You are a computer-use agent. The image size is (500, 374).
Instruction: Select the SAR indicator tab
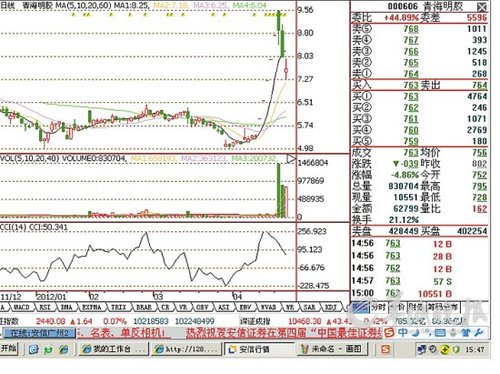309,307
